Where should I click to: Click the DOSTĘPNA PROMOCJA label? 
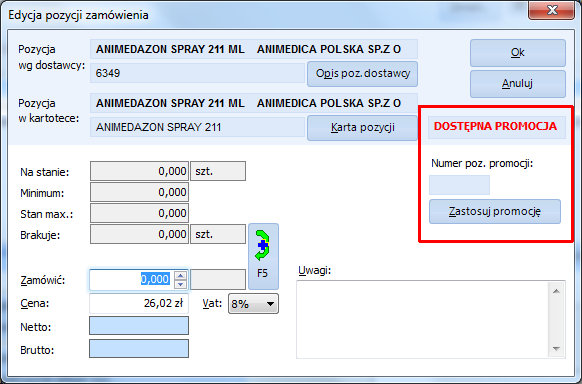click(496, 126)
